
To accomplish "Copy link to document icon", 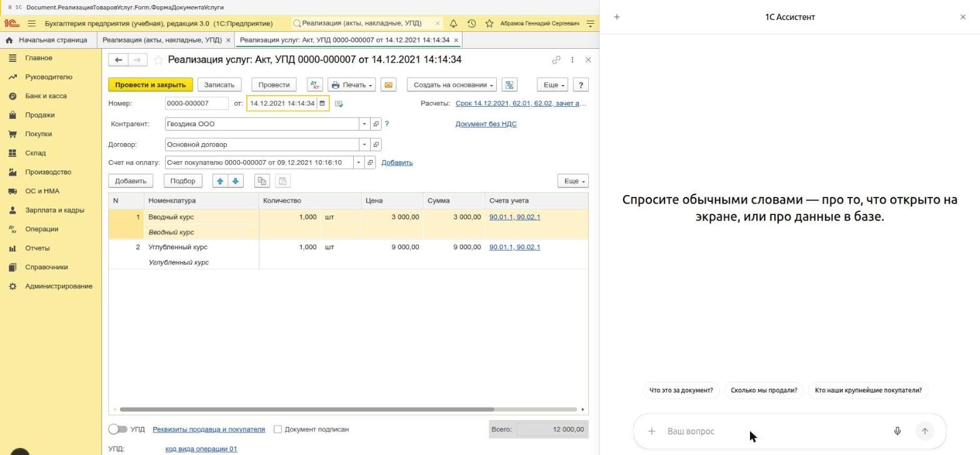I will [556, 60].
